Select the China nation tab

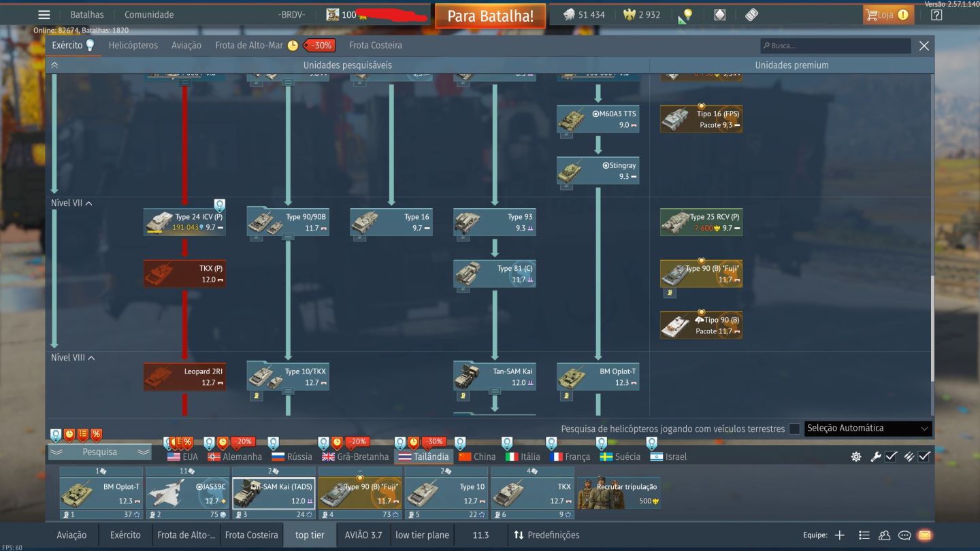[x=477, y=456]
